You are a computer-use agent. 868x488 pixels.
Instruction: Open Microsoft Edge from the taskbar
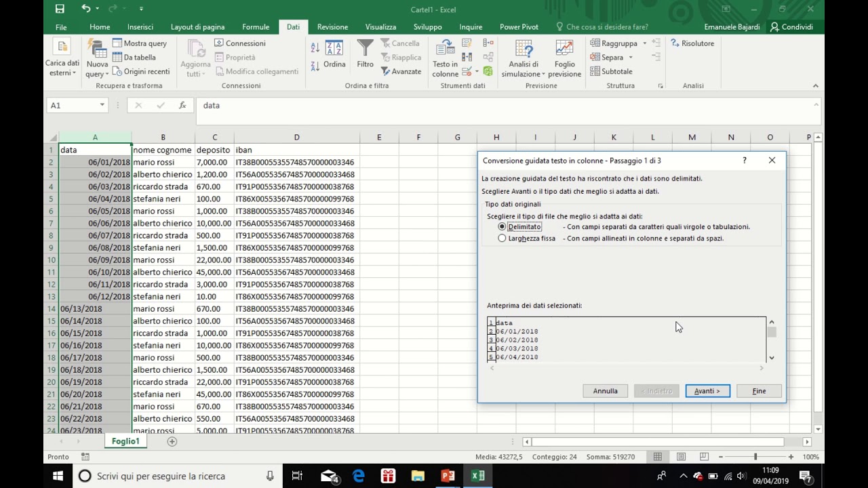358,476
